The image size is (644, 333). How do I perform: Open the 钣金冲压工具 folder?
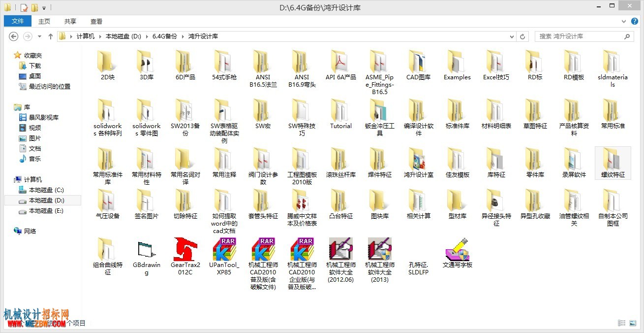click(380, 110)
